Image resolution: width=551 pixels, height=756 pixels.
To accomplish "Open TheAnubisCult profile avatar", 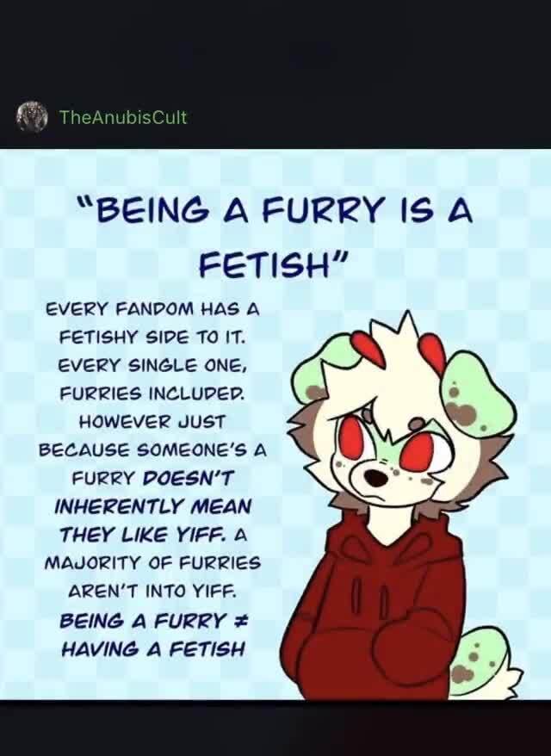I will 32,117.
